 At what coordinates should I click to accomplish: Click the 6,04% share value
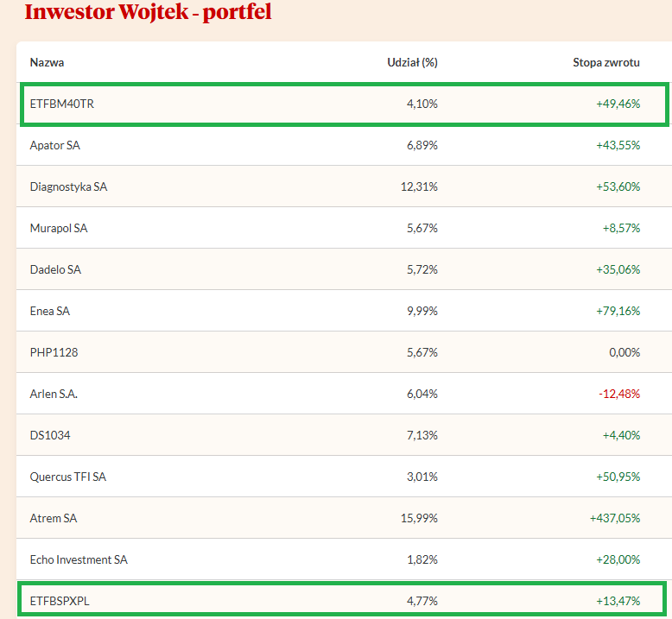422,394
